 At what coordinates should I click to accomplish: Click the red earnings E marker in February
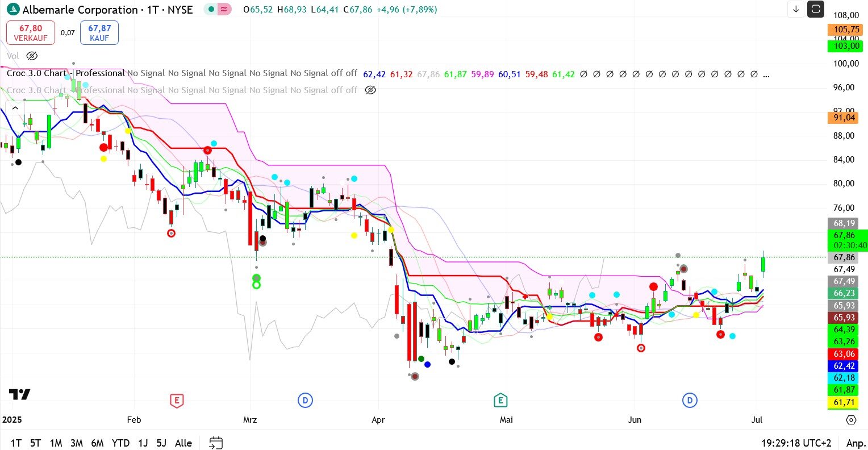177,401
